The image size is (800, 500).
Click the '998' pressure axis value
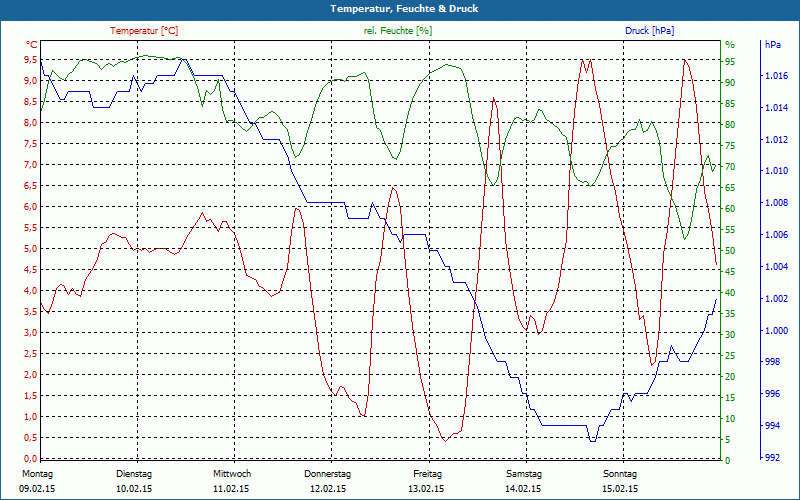click(x=772, y=362)
